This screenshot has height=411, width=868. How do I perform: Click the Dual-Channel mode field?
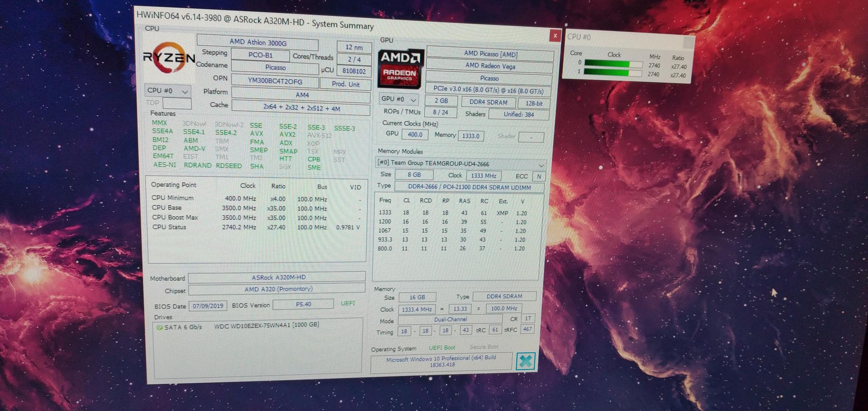pyautogui.click(x=451, y=319)
